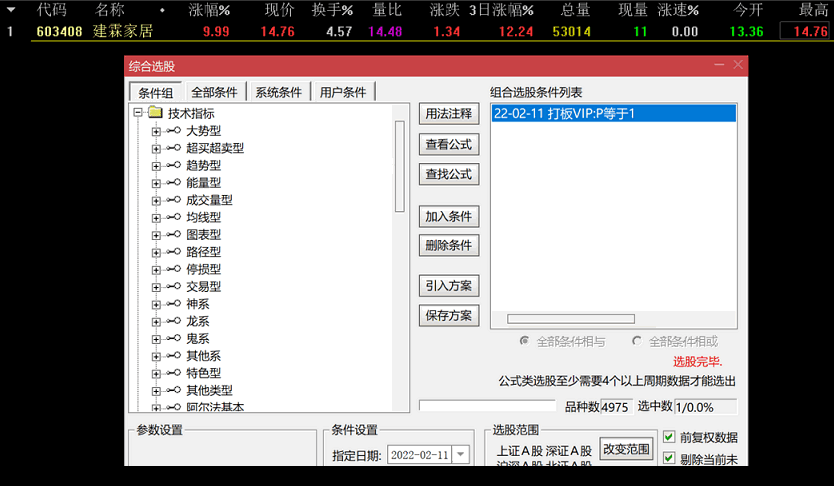Switch to the 全部条件 tab
The image size is (834, 486).
point(214,92)
